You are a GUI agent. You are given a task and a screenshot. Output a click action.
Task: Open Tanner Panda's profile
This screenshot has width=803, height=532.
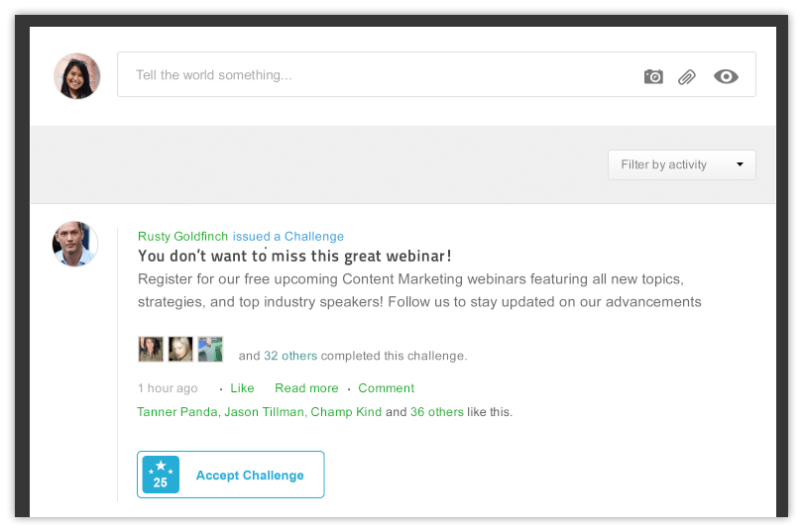[x=177, y=412]
